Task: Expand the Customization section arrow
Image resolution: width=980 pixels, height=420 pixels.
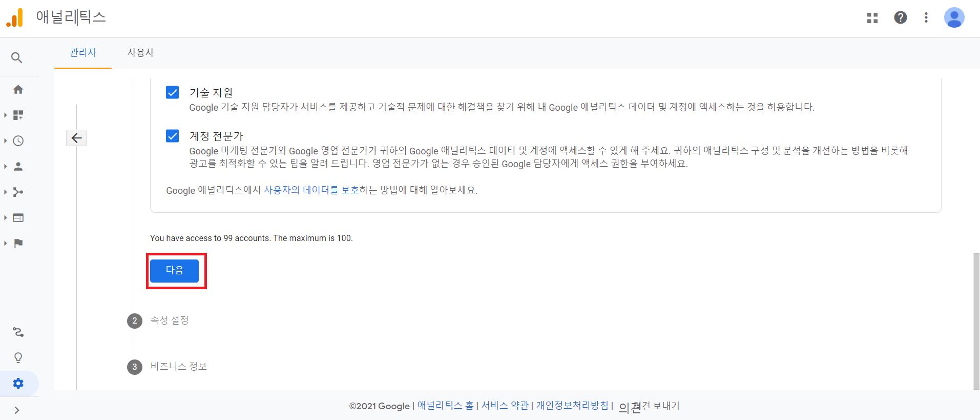Action: (x=6, y=115)
